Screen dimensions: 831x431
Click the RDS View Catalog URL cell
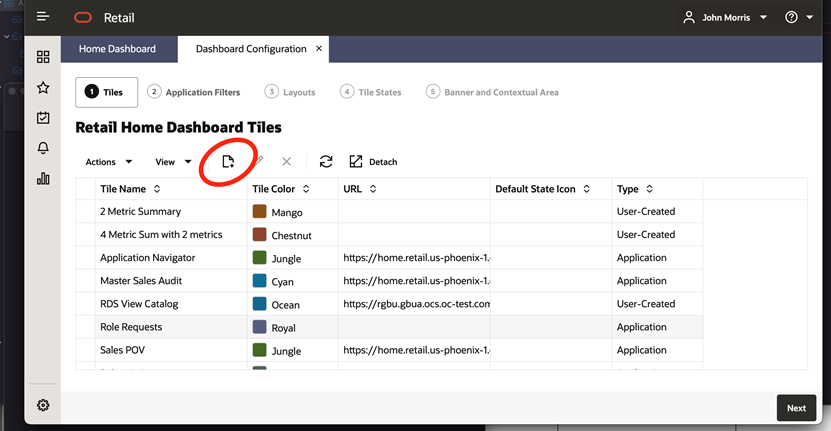click(414, 304)
